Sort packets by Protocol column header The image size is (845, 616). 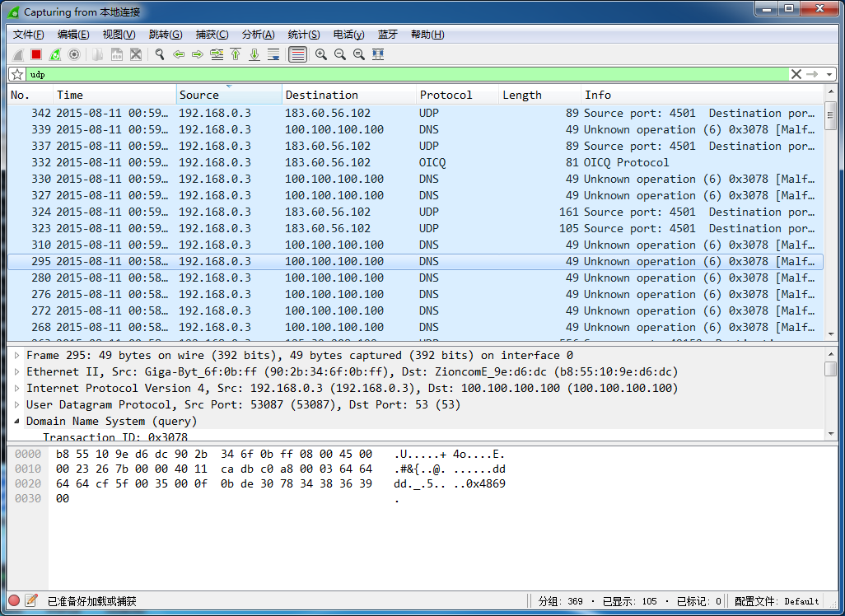[446, 95]
